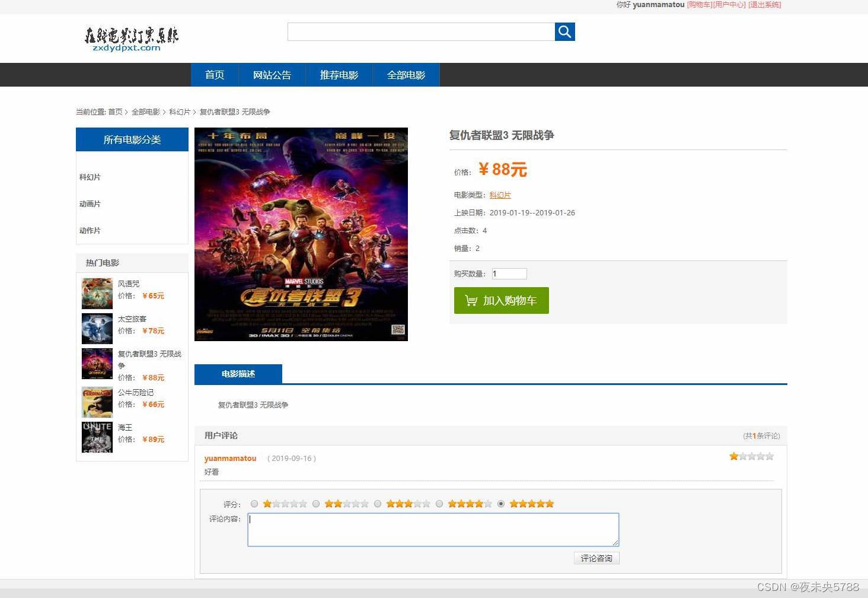Select the three-star rating radio

pyautogui.click(x=378, y=504)
